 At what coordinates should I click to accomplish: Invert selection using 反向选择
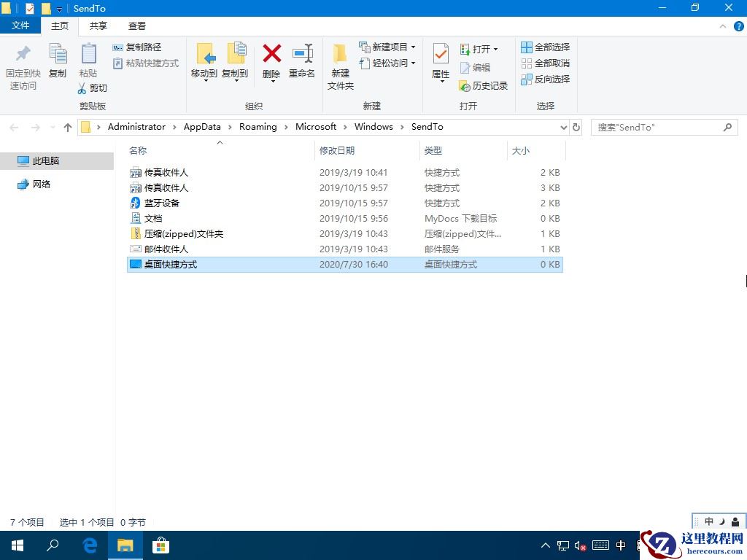546,79
